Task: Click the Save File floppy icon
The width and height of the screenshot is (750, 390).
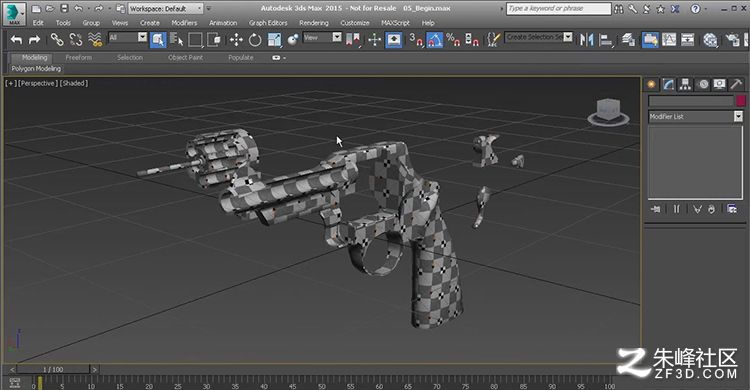Action: coord(64,9)
